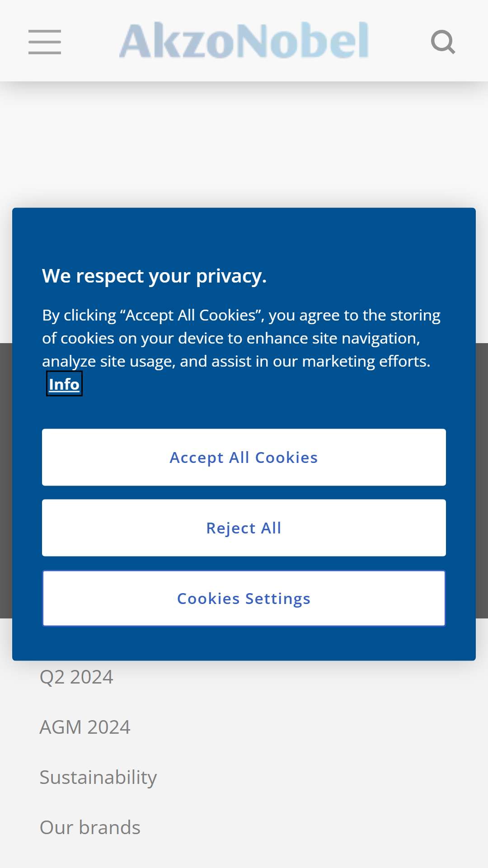
Task: Click the white Reject All bar
Action: click(x=244, y=528)
